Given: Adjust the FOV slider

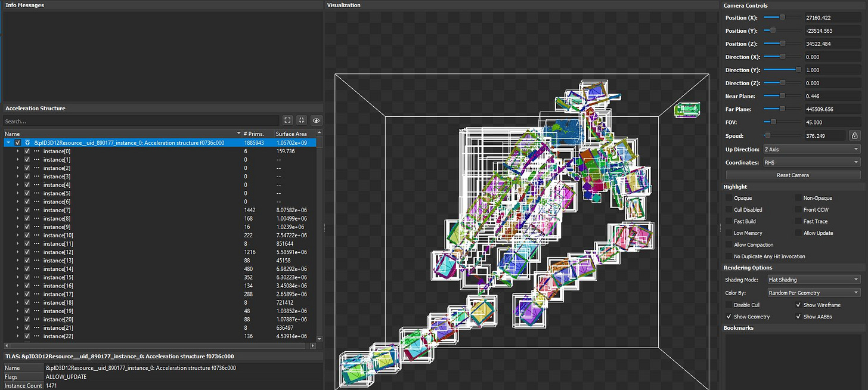Looking at the screenshot, I should 782,123.
